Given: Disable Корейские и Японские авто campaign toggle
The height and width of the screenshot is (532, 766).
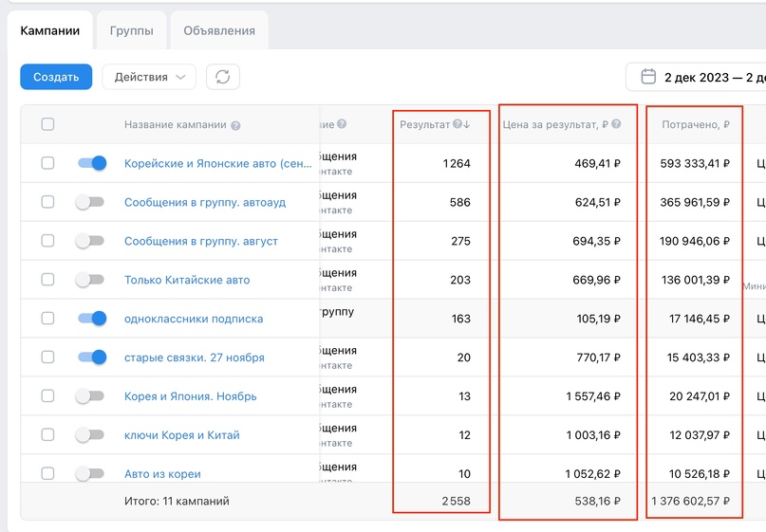Looking at the screenshot, I should [92, 163].
